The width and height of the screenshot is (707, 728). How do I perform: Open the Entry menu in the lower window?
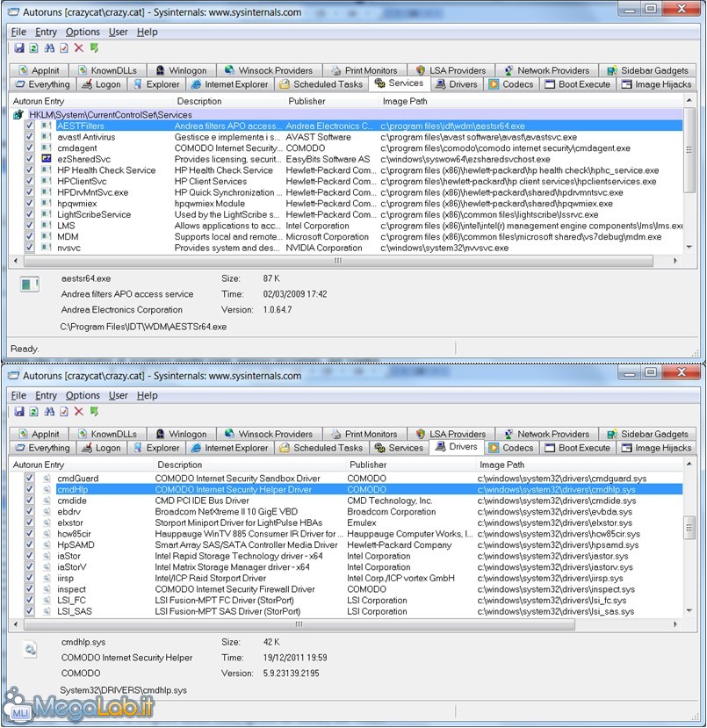[x=46, y=395]
